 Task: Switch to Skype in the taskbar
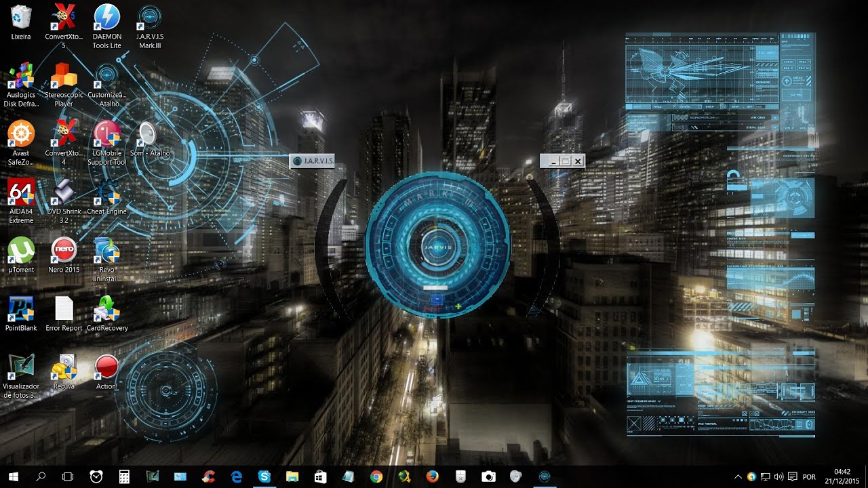(x=264, y=476)
